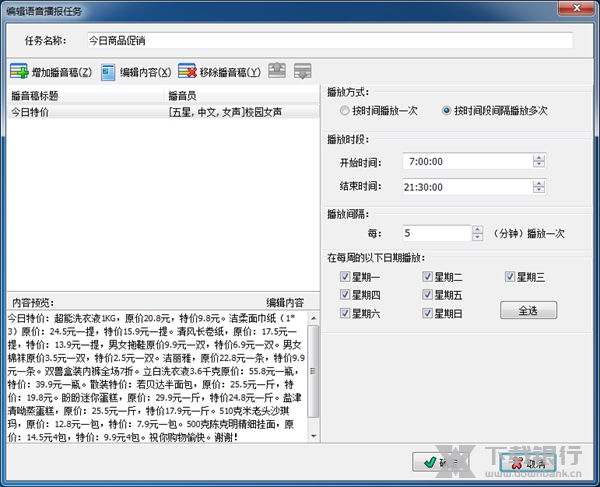The width and height of the screenshot is (600, 487).
Task: Click the move script down icon
Action: (301, 72)
